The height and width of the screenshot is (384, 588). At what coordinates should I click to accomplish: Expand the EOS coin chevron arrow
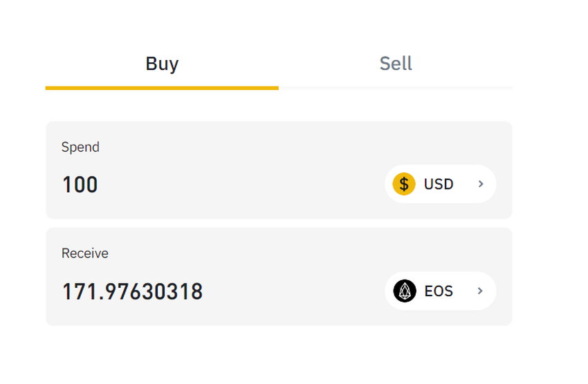[x=481, y=291]
